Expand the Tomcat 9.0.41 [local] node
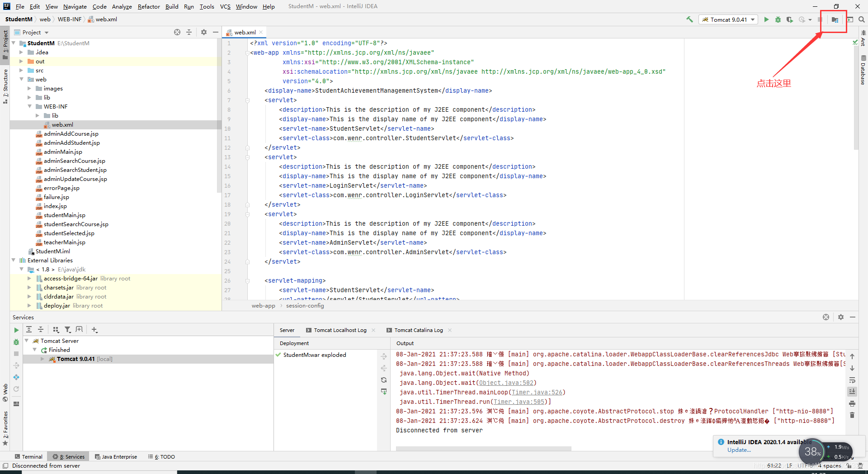The image size is (868, 474). [42, 359]
